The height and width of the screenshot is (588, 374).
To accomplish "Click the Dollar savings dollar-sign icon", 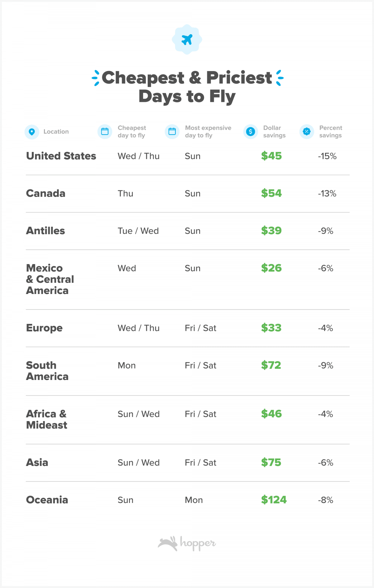I will click(x=251, y=131).
